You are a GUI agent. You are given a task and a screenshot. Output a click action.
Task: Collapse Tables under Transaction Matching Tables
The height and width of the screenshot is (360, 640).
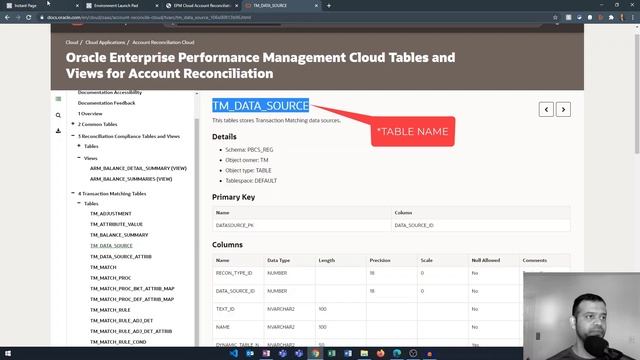pyautogui.click(x=79, y=203)
